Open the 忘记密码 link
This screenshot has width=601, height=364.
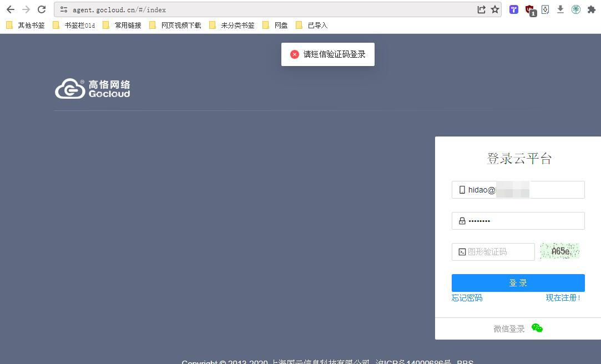(x=467, y=298)
